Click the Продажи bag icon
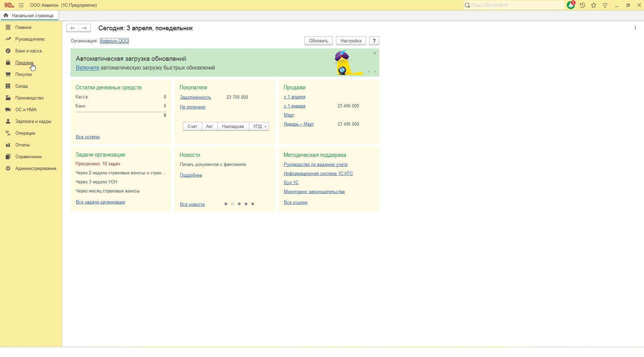 pos(8,62)
